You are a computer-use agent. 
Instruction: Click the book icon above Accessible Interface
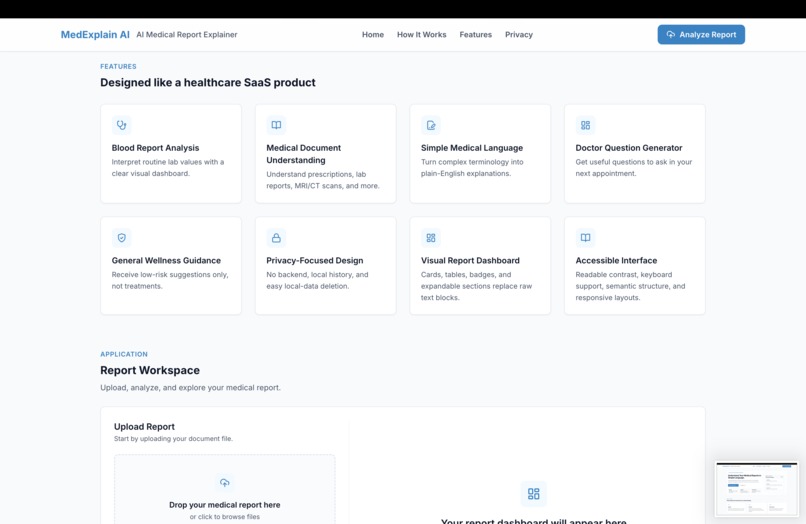tap(585, 238)
